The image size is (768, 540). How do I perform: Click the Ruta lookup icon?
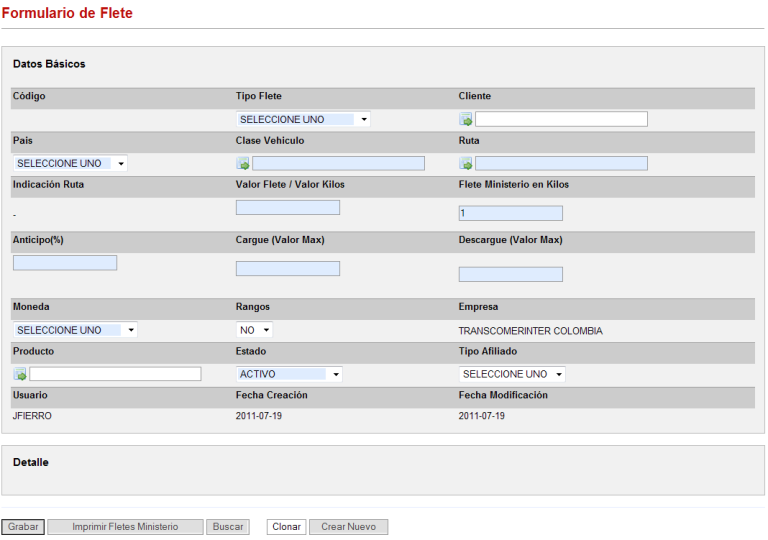click(466, 164)
